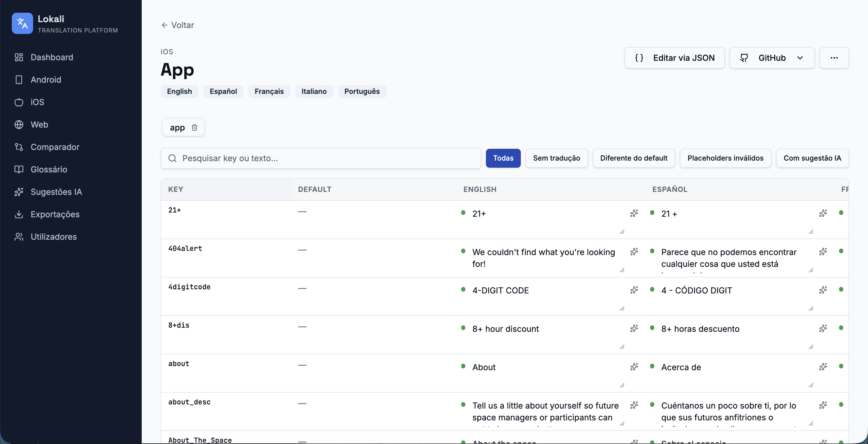Activate the Todas filter

pyautogui.click(x=503, y=158)
